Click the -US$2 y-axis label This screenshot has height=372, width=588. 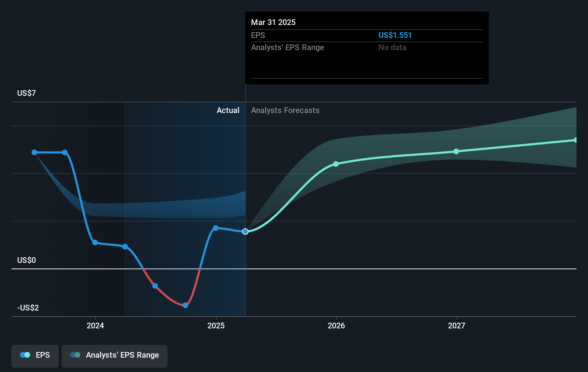28,308
